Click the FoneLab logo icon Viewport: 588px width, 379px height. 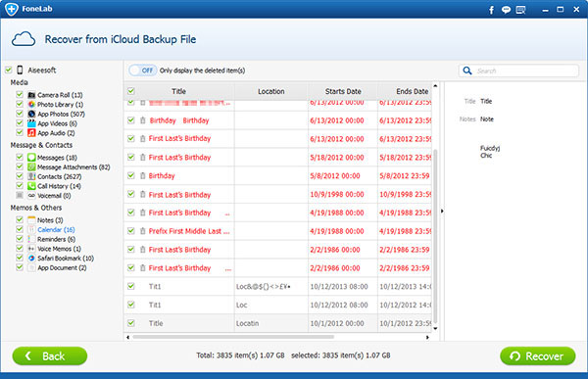(11, 9)
